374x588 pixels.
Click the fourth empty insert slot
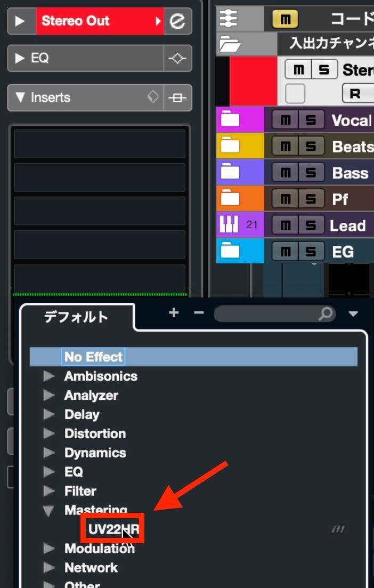click(100, 245)
